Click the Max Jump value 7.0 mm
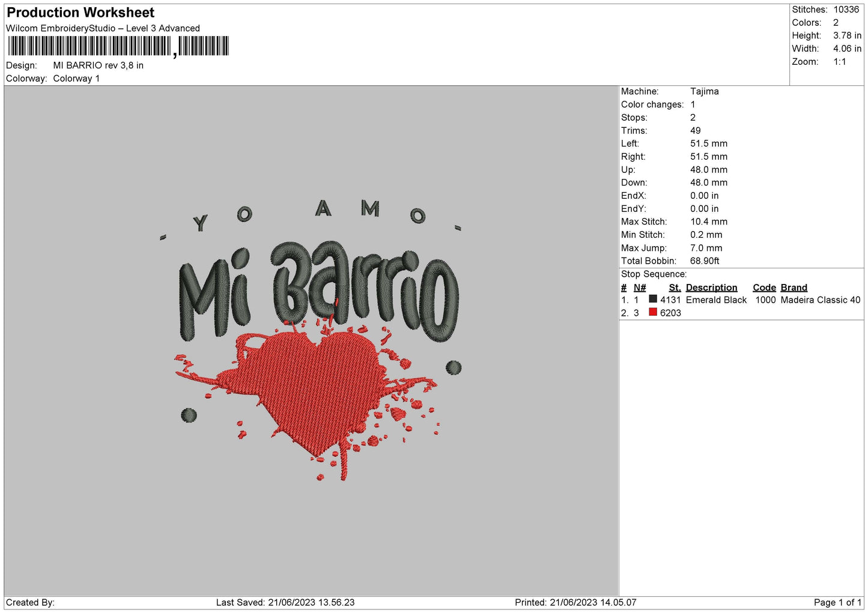Image resolution: width=868 pixels, height=613 pixels. pos(706,248)
